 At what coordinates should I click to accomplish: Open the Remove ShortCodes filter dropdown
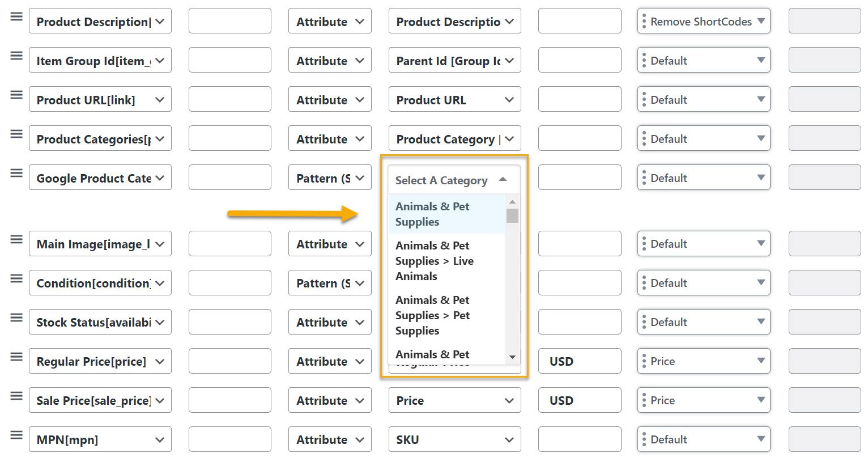point(704,21)
